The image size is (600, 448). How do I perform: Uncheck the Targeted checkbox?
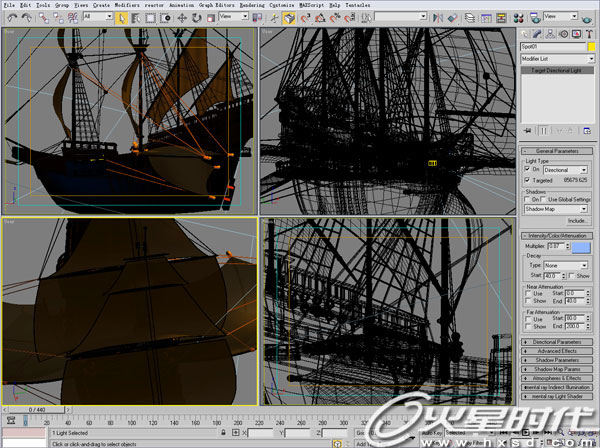[x=527, y=180]
